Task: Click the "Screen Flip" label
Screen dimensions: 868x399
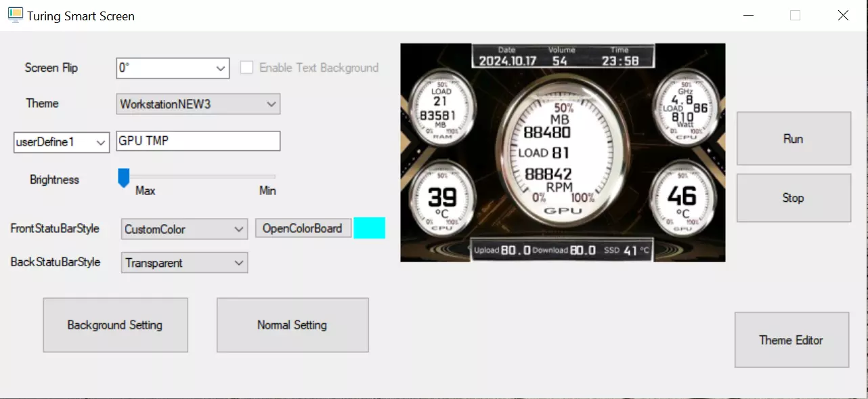Action: [x=51, y=68]
